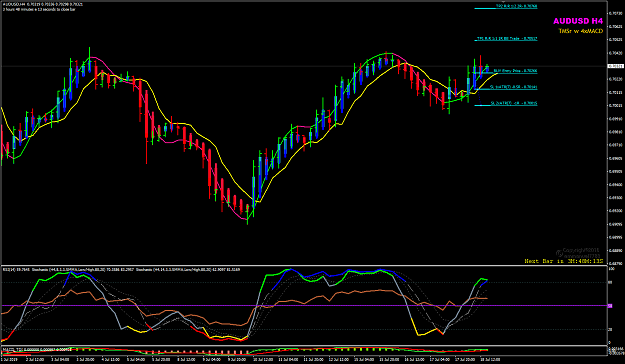Click the TP2 take-profit line label at top
This screenshot has width=625, height=364.
516,6
